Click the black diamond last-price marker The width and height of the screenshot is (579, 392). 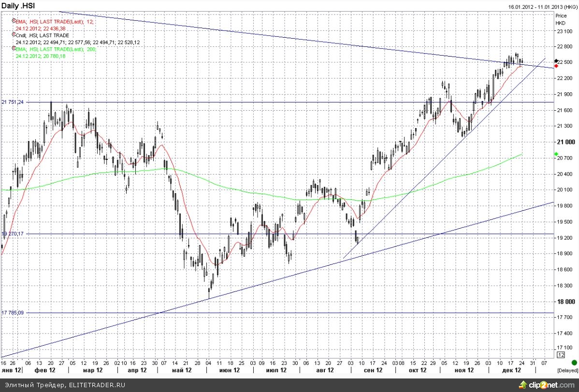click(556, 61)
